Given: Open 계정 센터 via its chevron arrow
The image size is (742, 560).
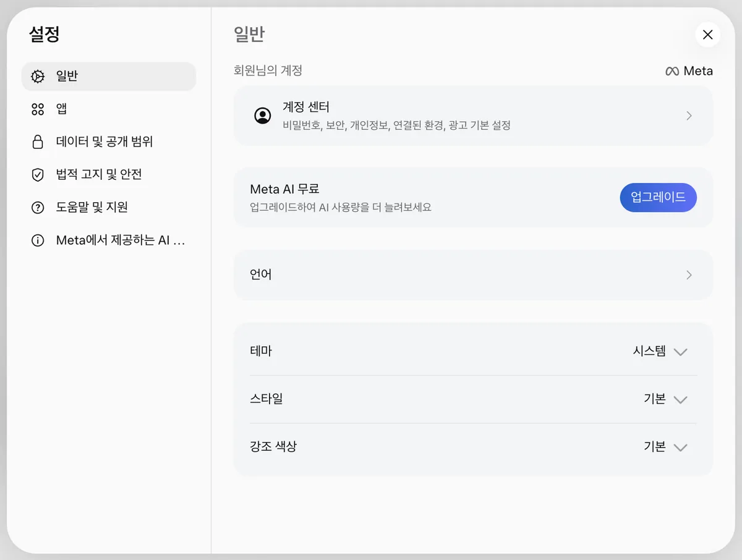Looking at the screenshot, I should (x=689, y=116).
